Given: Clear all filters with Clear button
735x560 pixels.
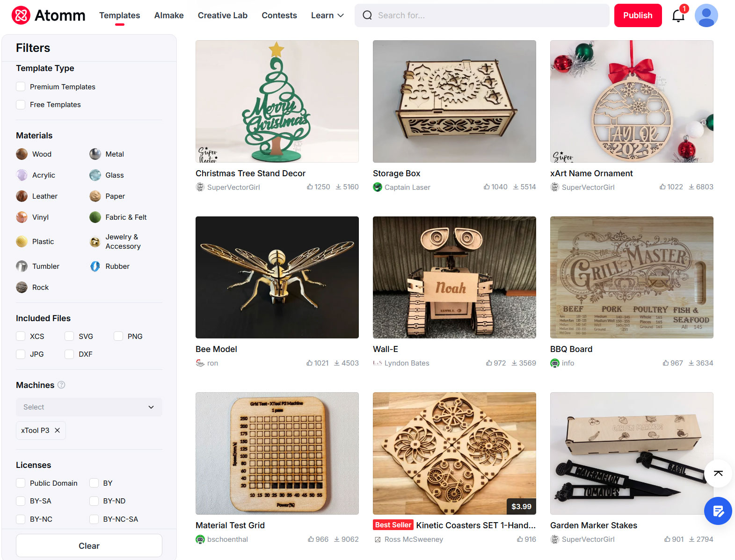Looking at the screenshot, I should pos(89,546).
